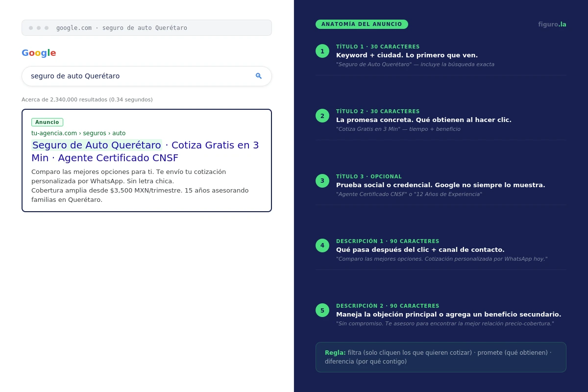Click the highlighted 'Seguro de Auto Querétaro' headline

pyautogui.click(x=97, y=145)
